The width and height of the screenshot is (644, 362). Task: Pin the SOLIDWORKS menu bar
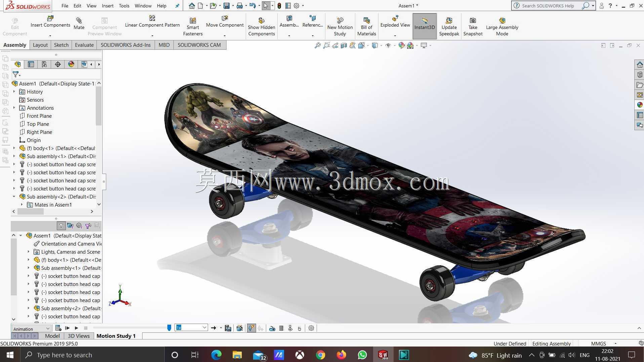177,6
